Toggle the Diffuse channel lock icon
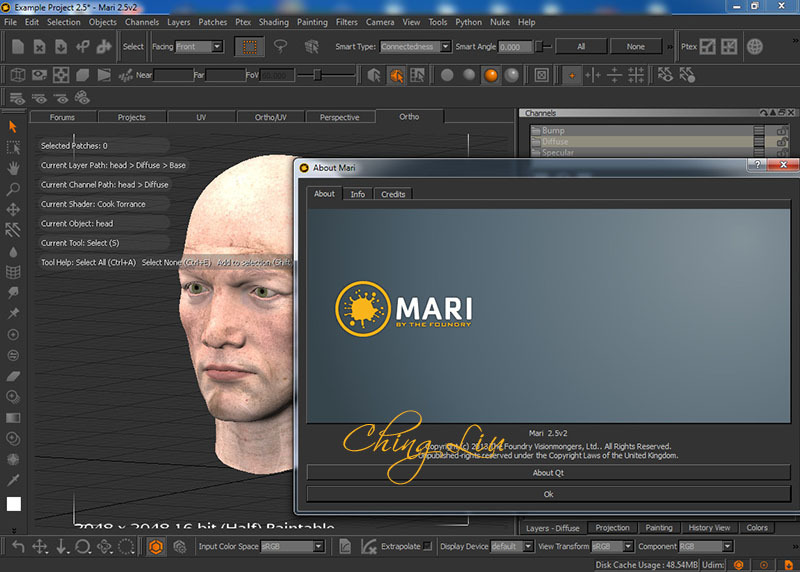800x572 pixels. click(781, 142)
